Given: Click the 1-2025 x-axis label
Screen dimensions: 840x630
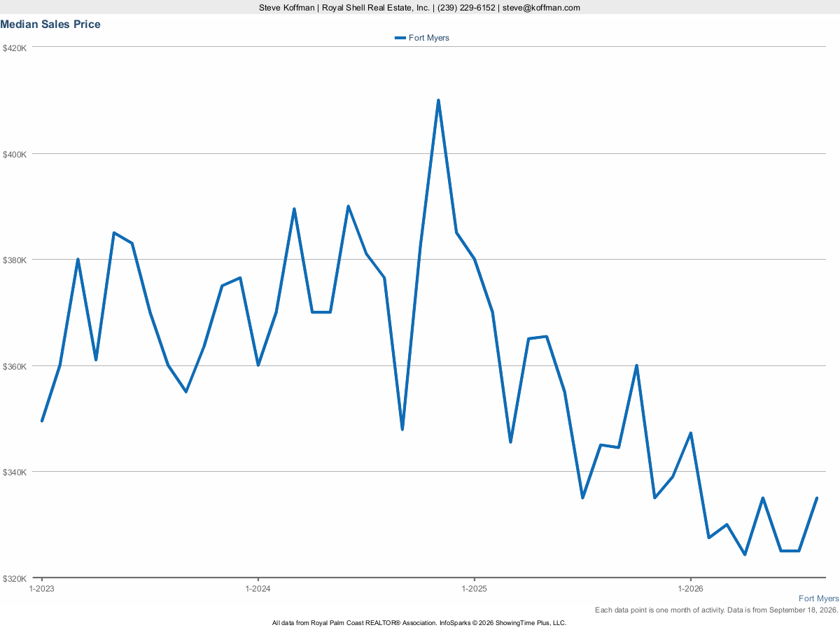Looking at the screenshot, I should pyautogui.click(x=474, y=589).
